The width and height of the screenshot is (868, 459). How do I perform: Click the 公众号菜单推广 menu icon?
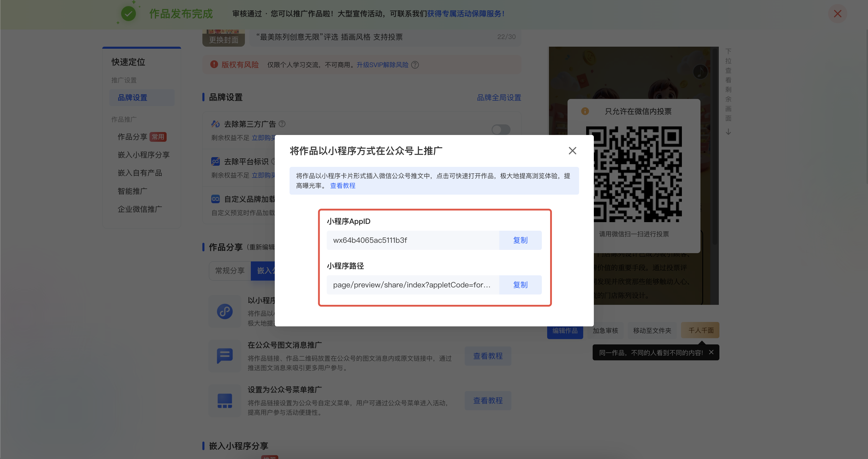pyautogui.click(x=225, y=401)
